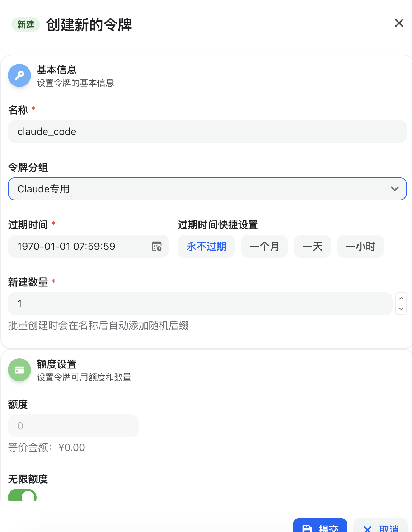This screenshot has width=412, height=532.
Task: Click the chevron arrow on the group selector
Action: tap(394, 189)
